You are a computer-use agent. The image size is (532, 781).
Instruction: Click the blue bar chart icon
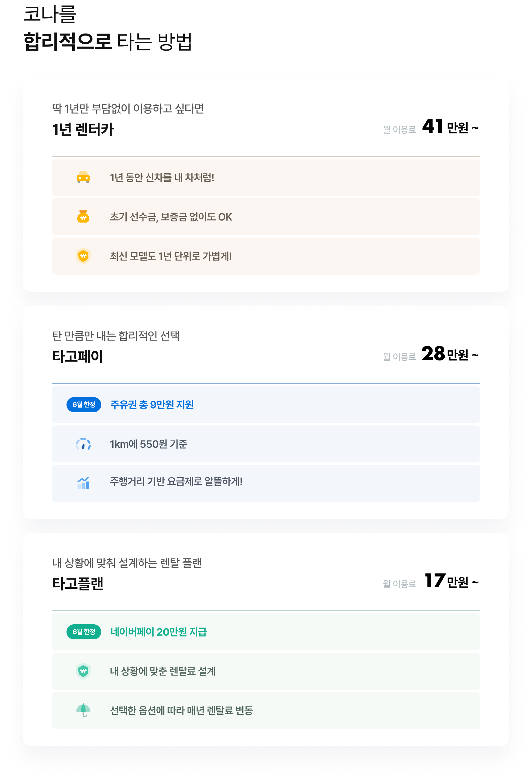click(83, 483)
